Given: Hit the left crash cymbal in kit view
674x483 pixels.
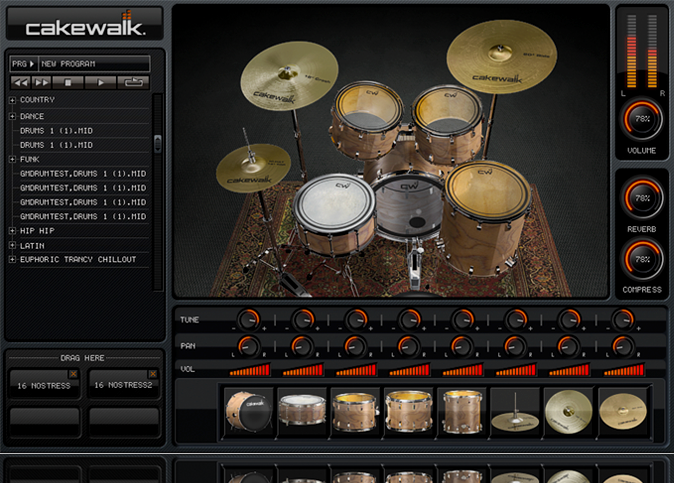Looking at the screenshot, I should pos(289,75).
